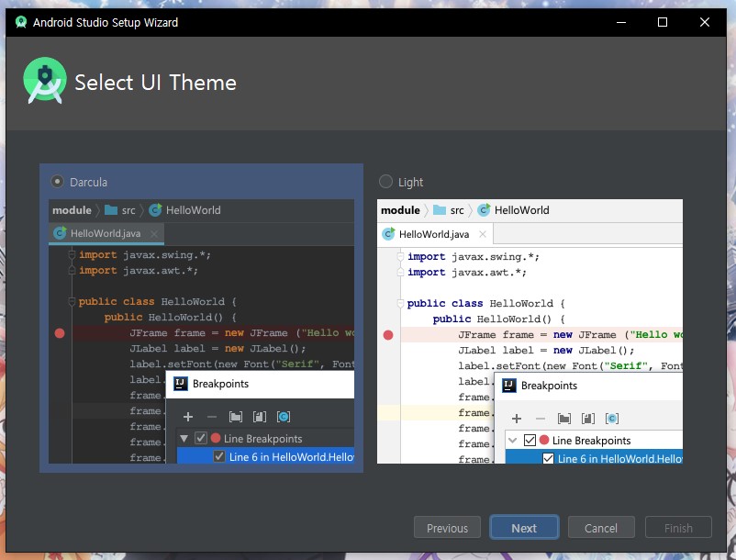
Task: Go back with the Previous button
Action: click(447, 528)
